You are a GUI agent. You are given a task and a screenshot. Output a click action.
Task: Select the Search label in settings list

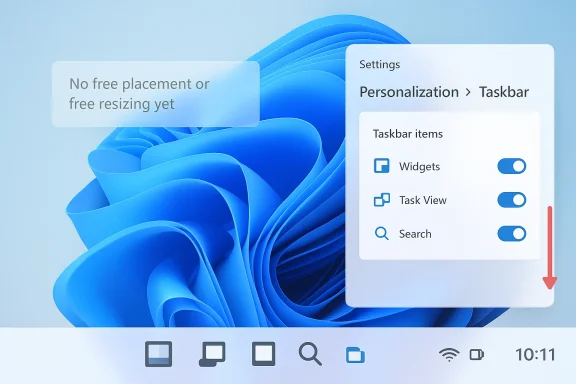(415, 234)
